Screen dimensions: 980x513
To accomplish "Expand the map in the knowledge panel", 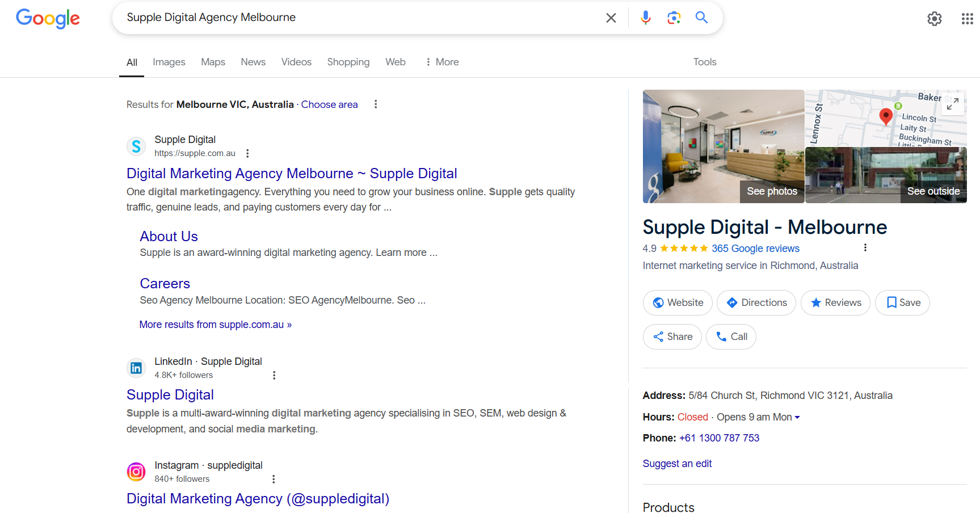I will 953,104.
